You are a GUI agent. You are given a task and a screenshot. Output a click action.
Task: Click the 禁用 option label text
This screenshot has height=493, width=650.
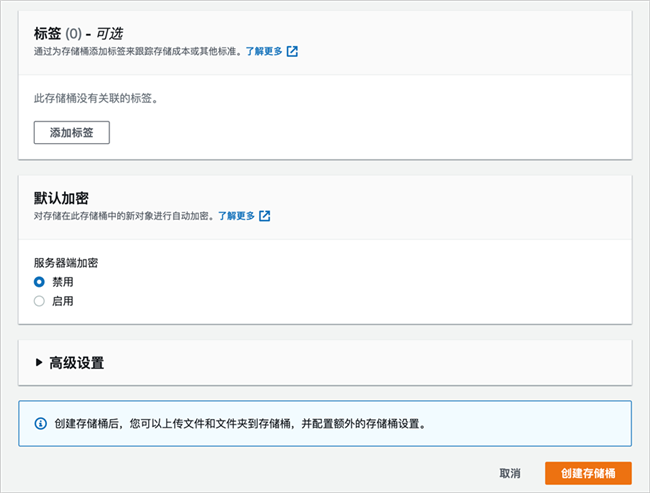point(63,282)
